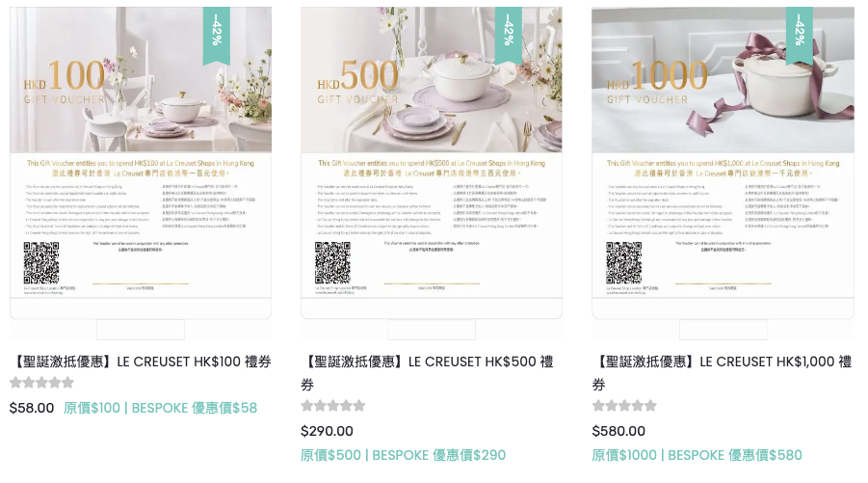Viewport: 868px width, 483px height.
Task: Click the $580.00 price
Action: (x=618, y=432)
